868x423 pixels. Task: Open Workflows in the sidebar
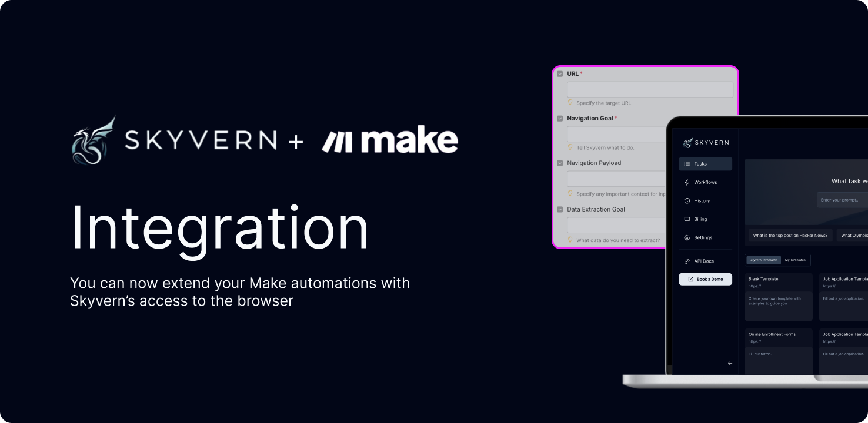pos(705,182)
